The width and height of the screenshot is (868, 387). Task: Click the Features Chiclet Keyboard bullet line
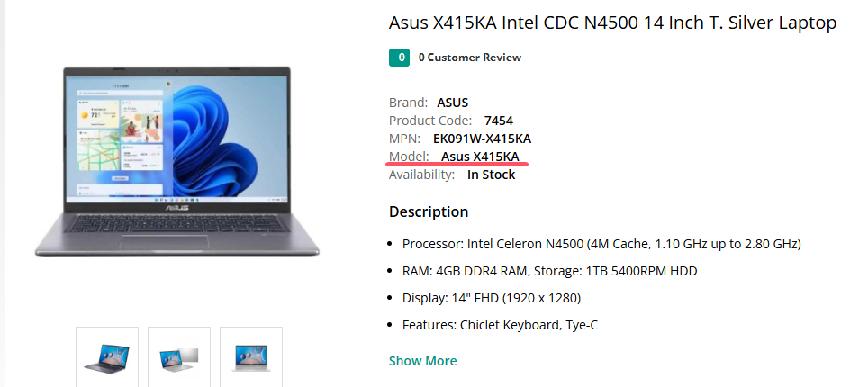[x=500, y=325]
